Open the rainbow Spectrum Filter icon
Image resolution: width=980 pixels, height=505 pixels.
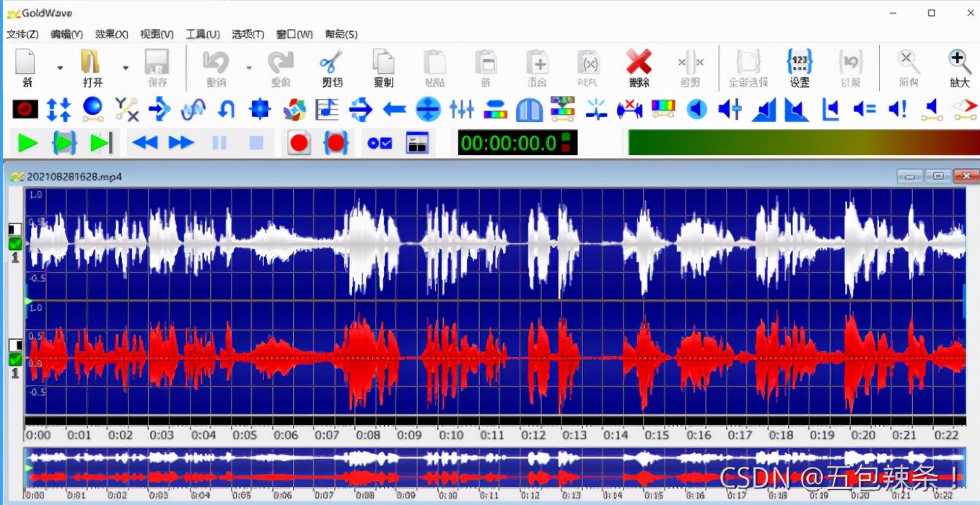point(663,109)
